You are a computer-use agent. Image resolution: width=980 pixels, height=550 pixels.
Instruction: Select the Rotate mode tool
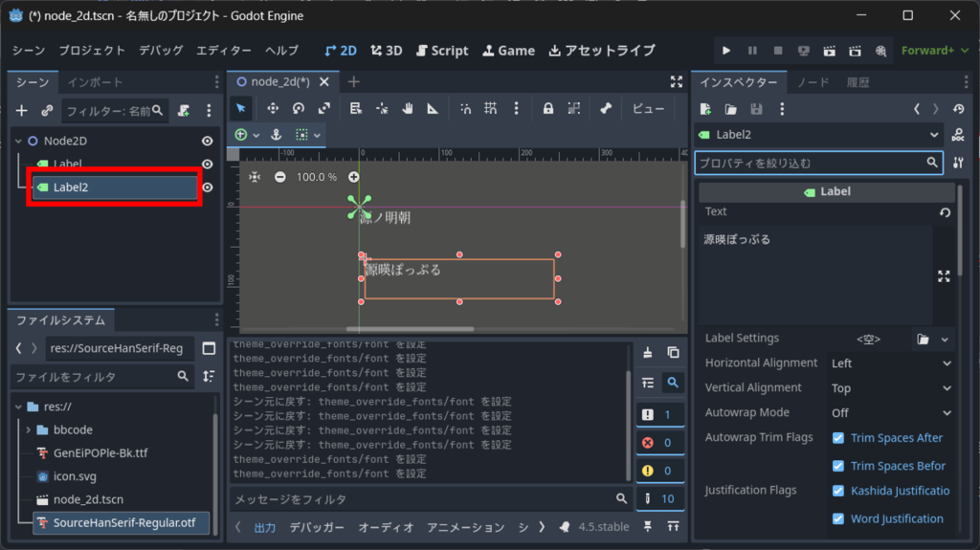click(x=299, y=108)
